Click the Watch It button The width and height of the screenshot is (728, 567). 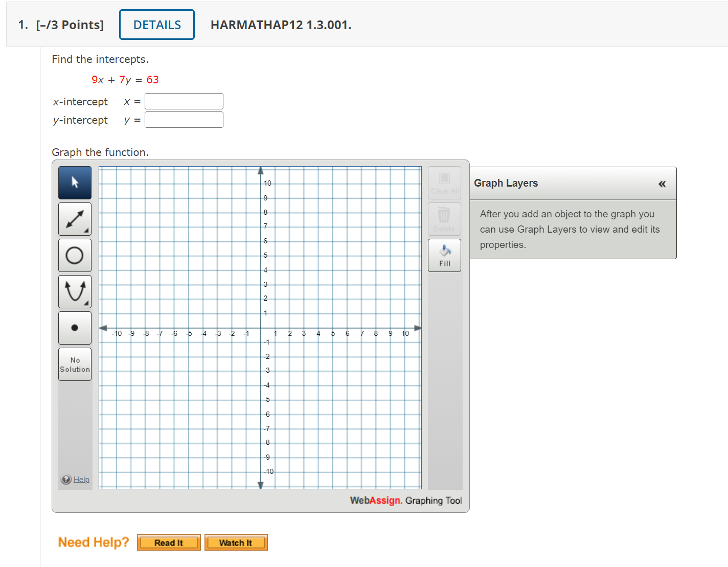236,542
